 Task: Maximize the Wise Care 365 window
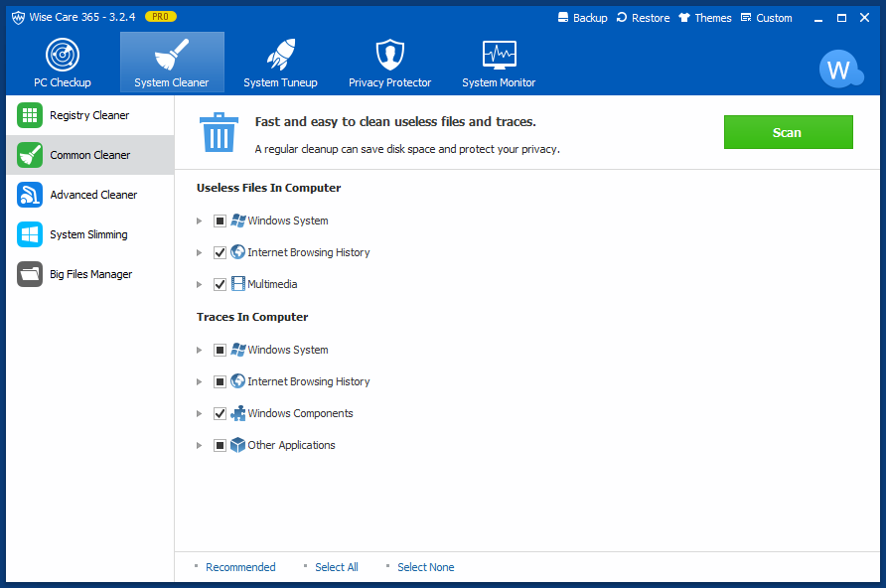(841, 18)
